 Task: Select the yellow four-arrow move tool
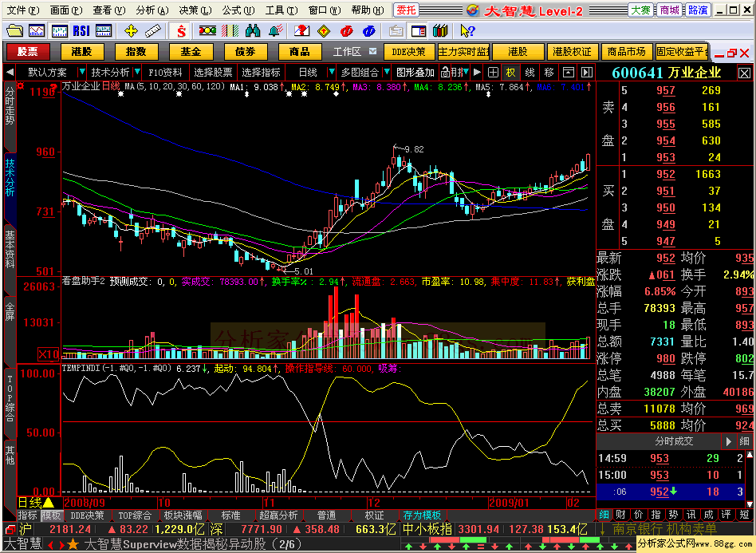[x=131, y=31]
